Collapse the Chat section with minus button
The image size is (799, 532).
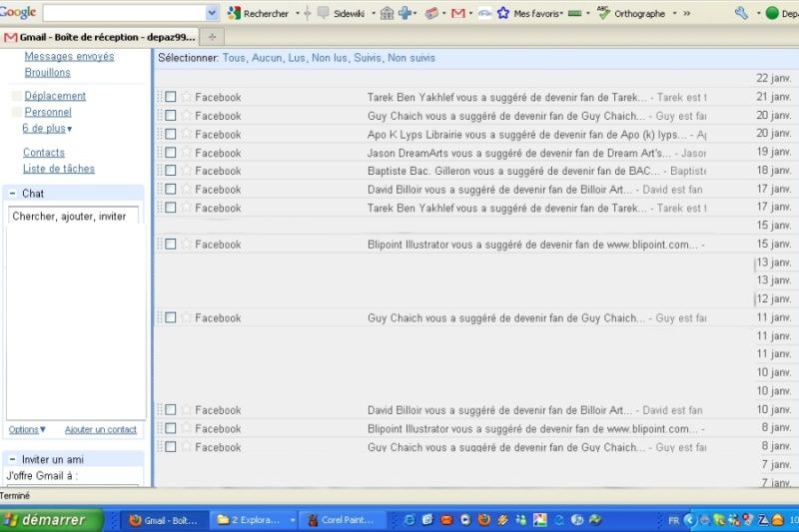coord(12,194)
